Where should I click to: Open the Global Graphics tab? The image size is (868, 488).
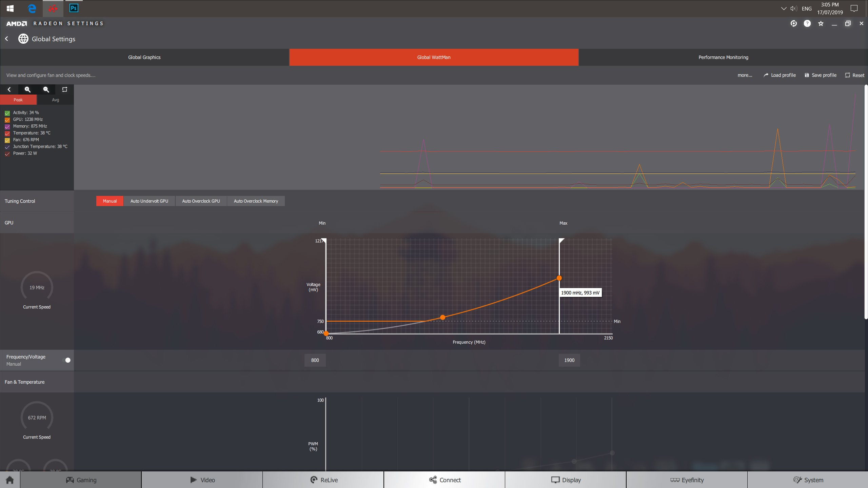144,57
